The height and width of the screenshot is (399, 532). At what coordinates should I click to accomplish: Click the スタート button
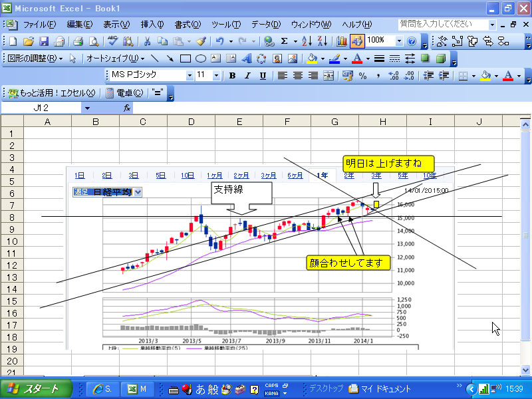pyautogui.click(x=32, y=389)
